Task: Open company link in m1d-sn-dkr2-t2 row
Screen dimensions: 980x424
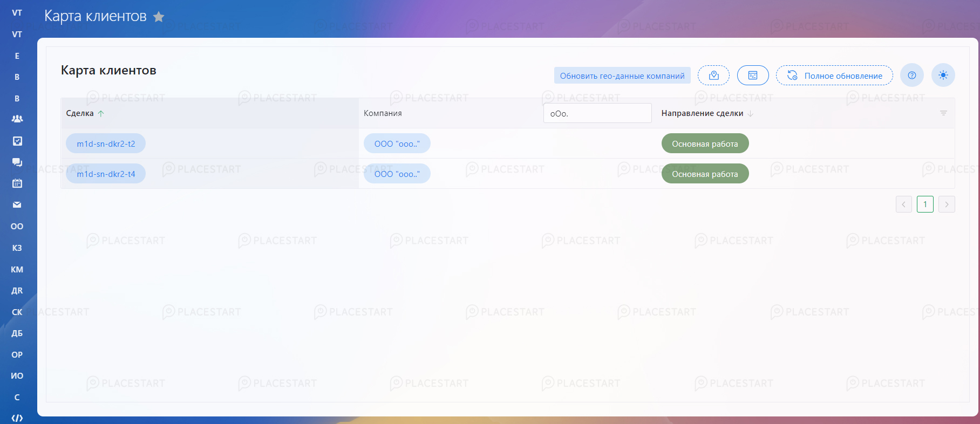Action: [397, 143]
